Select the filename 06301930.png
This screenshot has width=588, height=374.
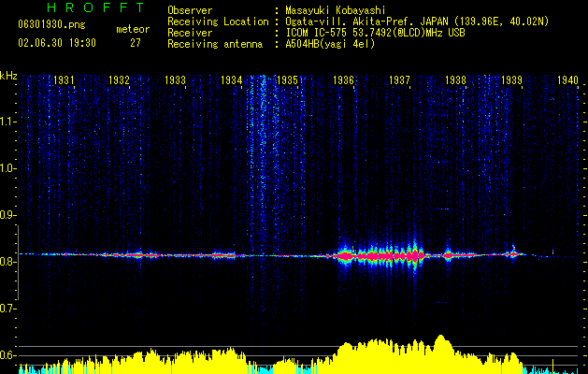51,24
